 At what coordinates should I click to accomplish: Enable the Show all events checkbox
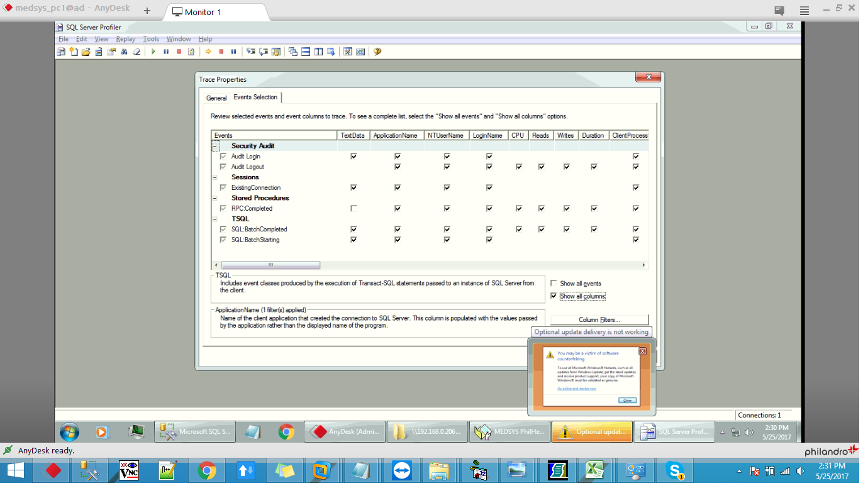tap(554, 284)
